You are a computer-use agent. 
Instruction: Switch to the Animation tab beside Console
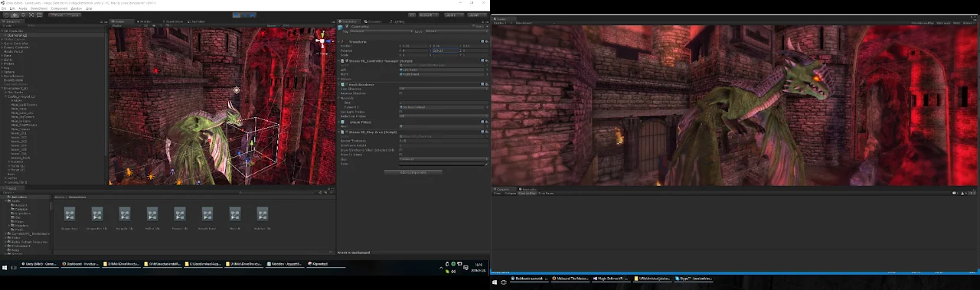[528, 188]
